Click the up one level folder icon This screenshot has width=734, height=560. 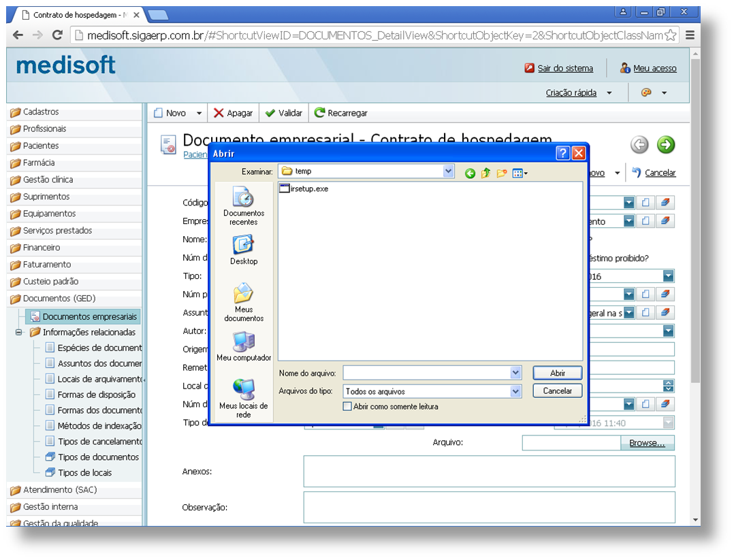click(x=485, y=174)
